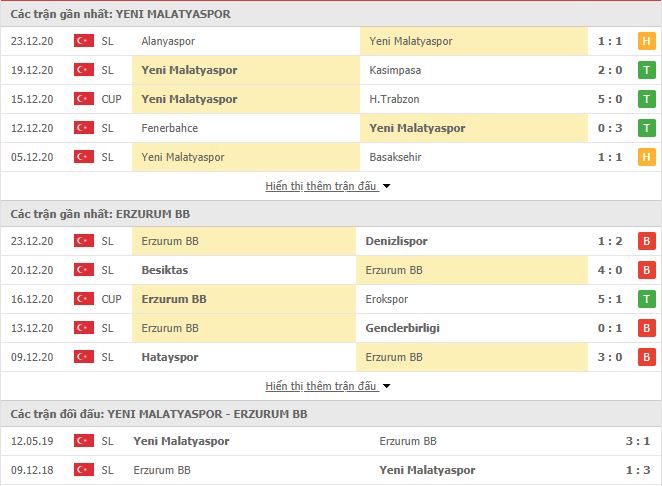Image resolution: width=662 pixels, height=486 pixels.
Task: Click the 1 : 2 score against Denizlispor
Action: (610, 241)
